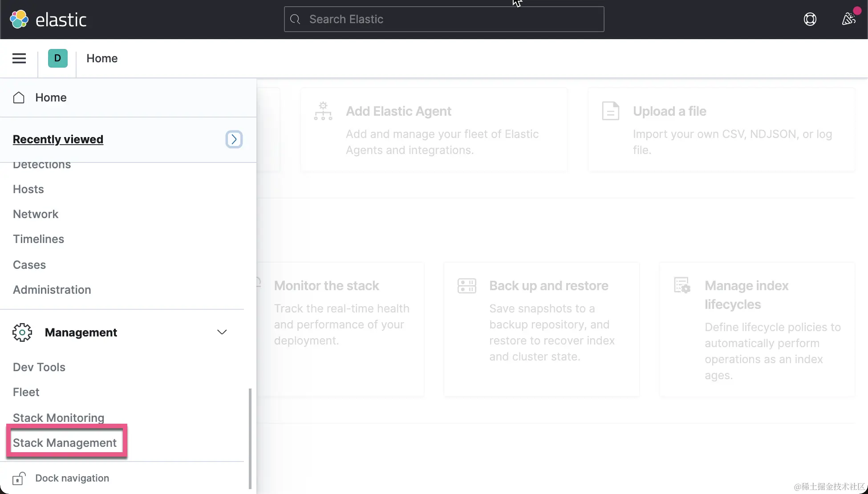The image size is (868, 494).
Task: Open Dev Tools in navigation
Action: pyautogui.click(x=39, y=367)
